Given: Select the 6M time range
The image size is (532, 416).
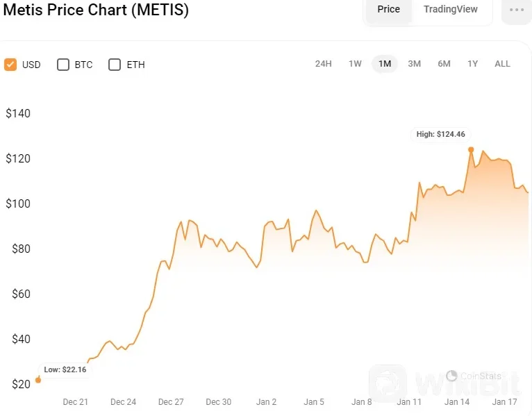Looking at the screenshot, I should [x=444, y=64].
